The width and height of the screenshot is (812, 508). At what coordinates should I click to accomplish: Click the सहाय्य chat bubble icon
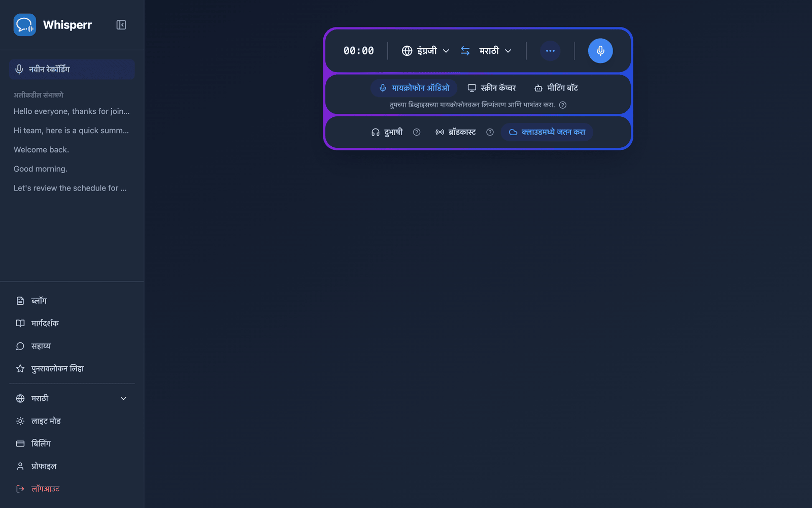tap(20, 346)
